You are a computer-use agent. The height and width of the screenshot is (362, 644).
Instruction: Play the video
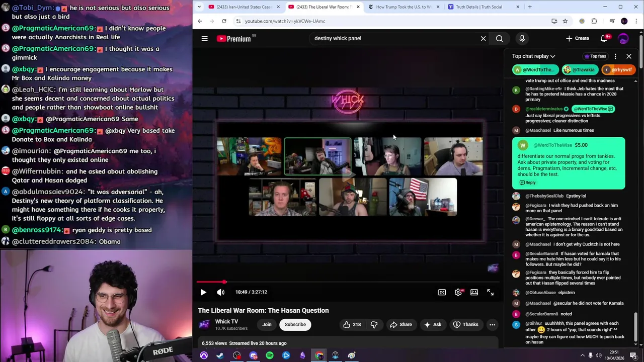[x=203, y=292]
